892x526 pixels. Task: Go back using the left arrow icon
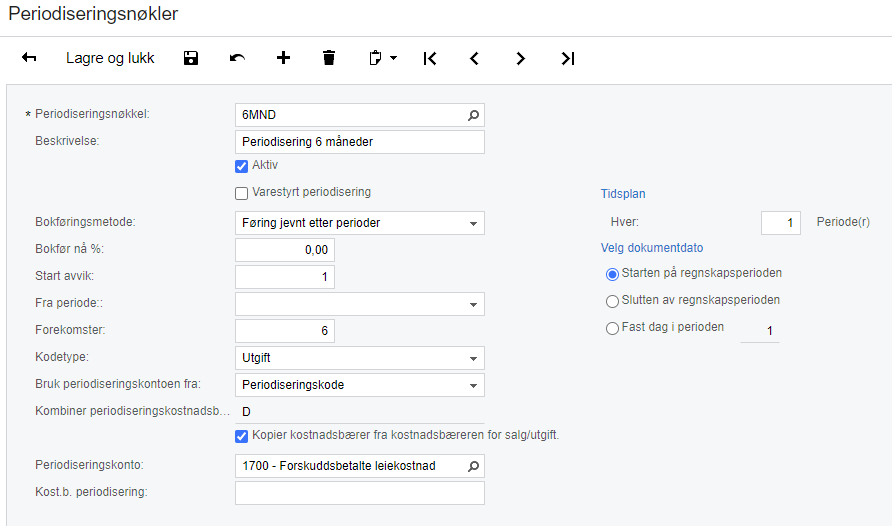pos(29,58)
